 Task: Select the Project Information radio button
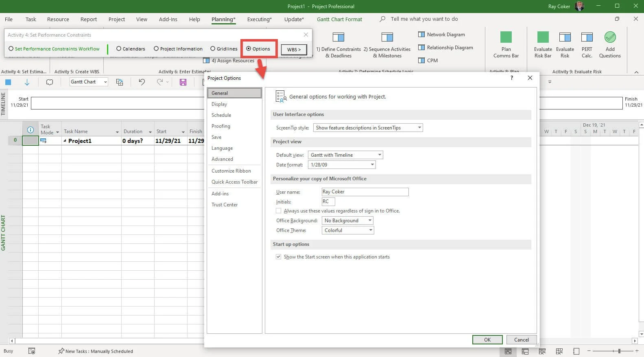click(156, 48)
